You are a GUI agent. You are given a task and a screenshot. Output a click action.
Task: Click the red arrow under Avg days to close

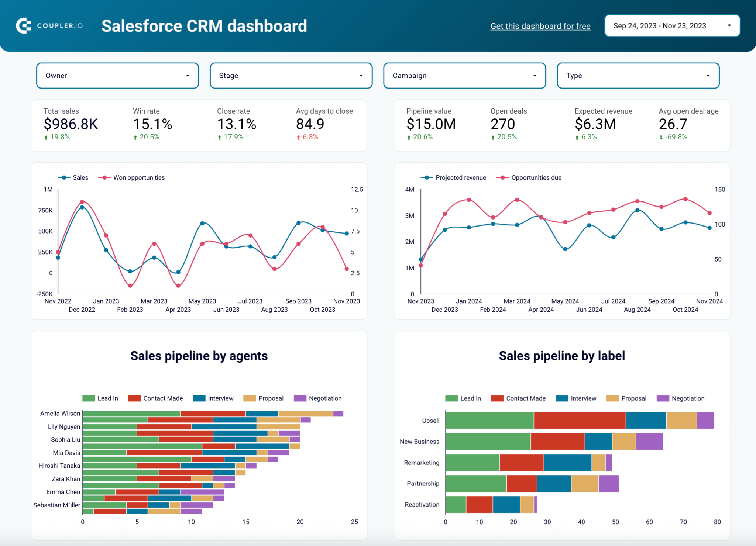(x=298, y=137)
